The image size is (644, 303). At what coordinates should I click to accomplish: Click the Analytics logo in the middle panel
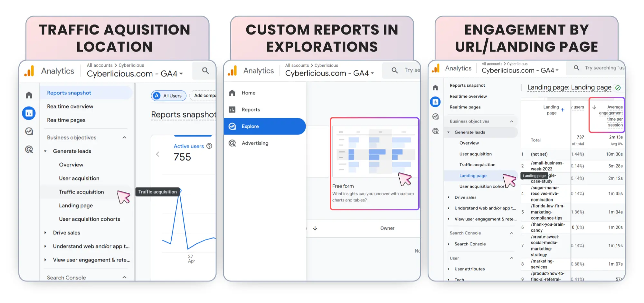click(x=232, y=71)
